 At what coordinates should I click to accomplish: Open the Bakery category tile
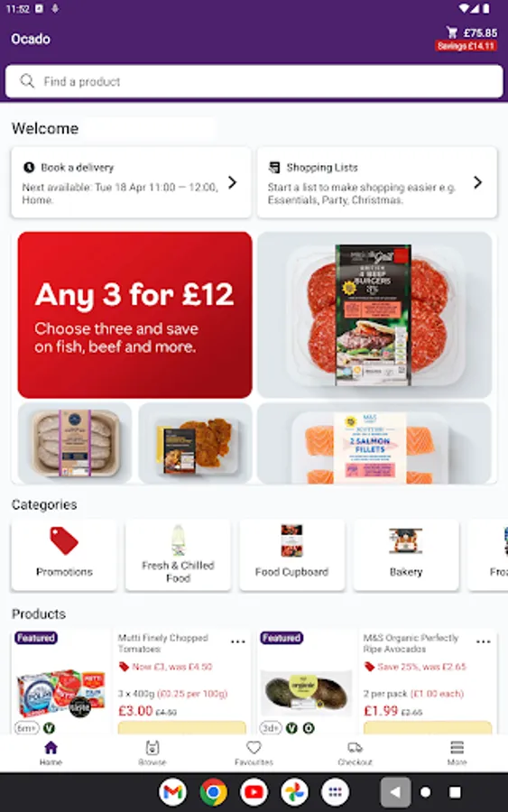(x=406, y=555)
